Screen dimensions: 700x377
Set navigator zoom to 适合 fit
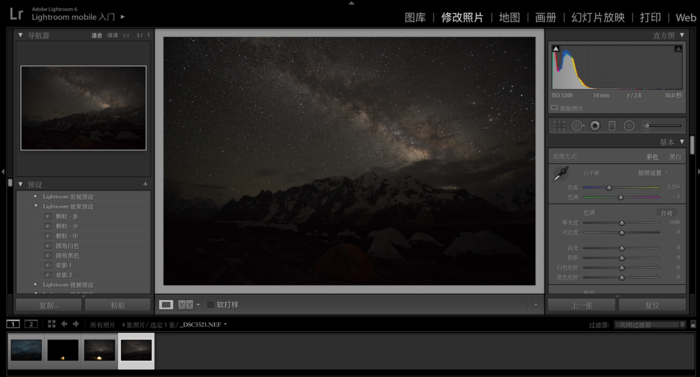click(x=97, y=35)
